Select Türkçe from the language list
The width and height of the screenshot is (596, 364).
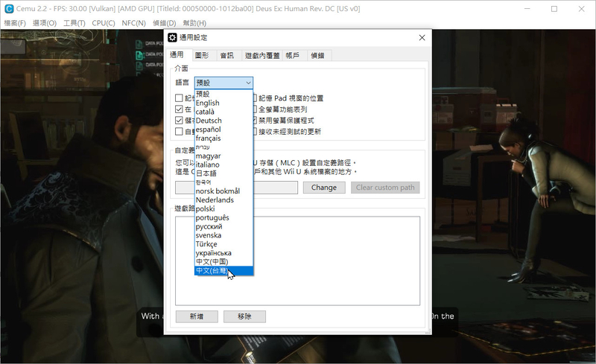223,244
